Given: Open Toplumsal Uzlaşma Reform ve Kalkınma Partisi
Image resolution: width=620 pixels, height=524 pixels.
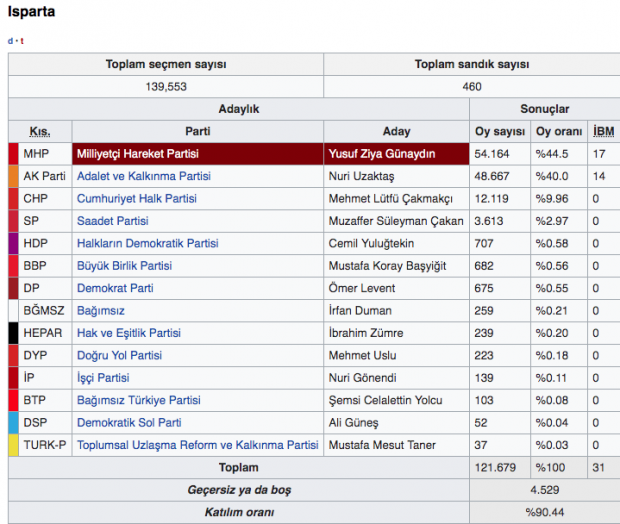Looking at the screenshot, I should point(198,445).
